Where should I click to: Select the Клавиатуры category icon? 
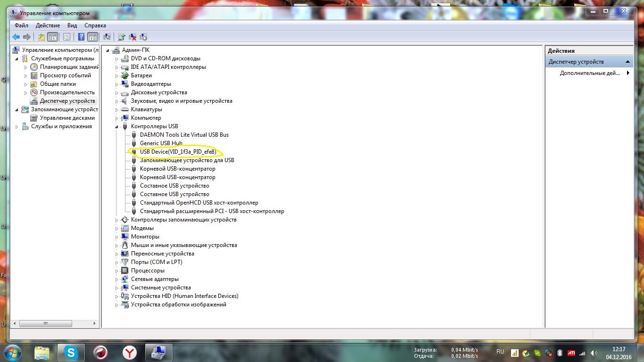click(125, 109)
